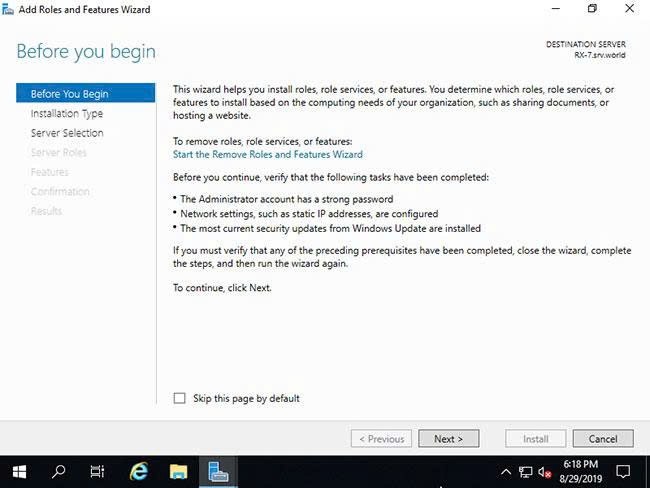The height and width of the screenshot is (488, 650).
Task: Select the Before You Begin step
Action: 85,93
